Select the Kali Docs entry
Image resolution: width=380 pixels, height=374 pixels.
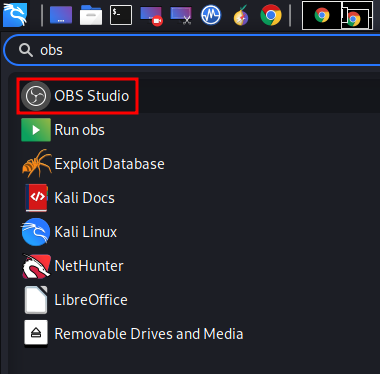(84, 198)
